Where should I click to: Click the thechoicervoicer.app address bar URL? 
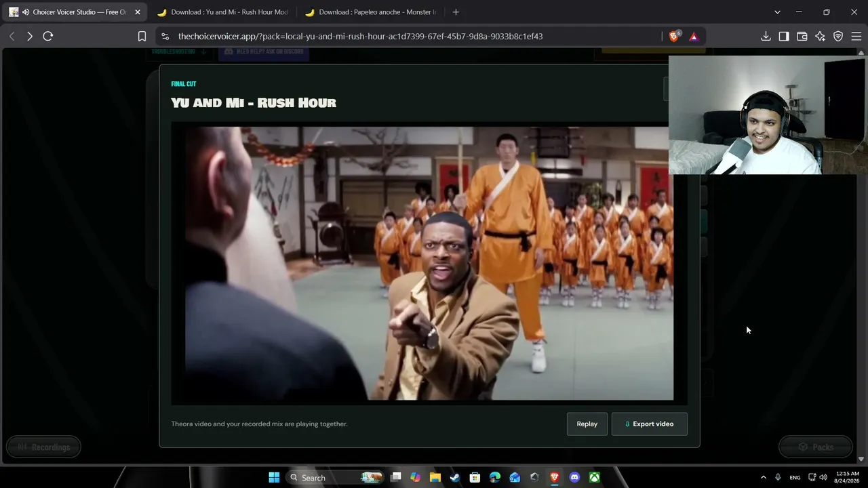pyautogui.click(x=360, y=37)
